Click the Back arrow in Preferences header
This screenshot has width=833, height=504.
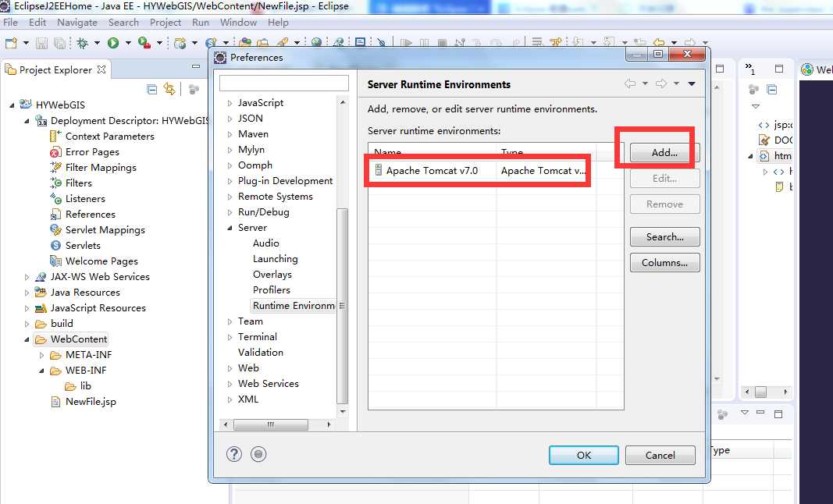click(x=630, y=83)
